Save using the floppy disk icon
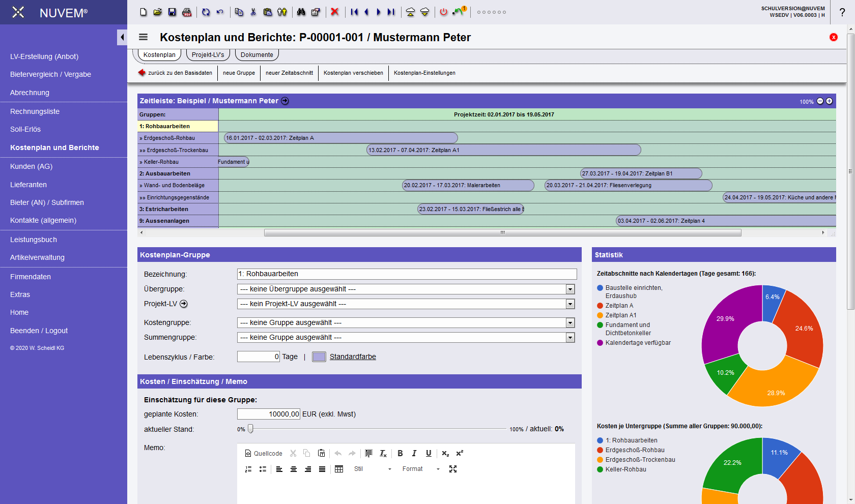Screen dimensions: 855x504 (x=172, y=12)
